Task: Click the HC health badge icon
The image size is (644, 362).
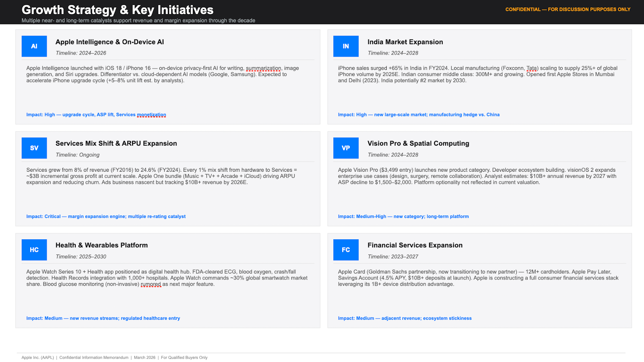Action: point(34,250)
